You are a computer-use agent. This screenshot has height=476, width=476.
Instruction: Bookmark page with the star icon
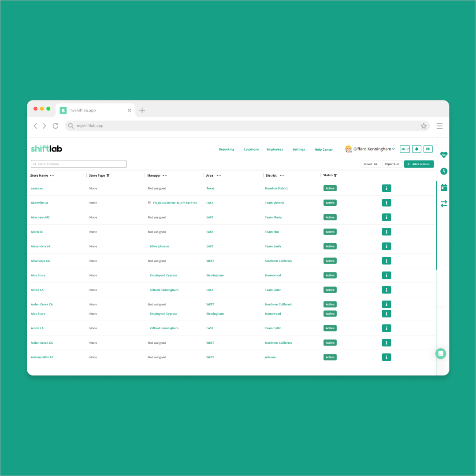(424, 126)
